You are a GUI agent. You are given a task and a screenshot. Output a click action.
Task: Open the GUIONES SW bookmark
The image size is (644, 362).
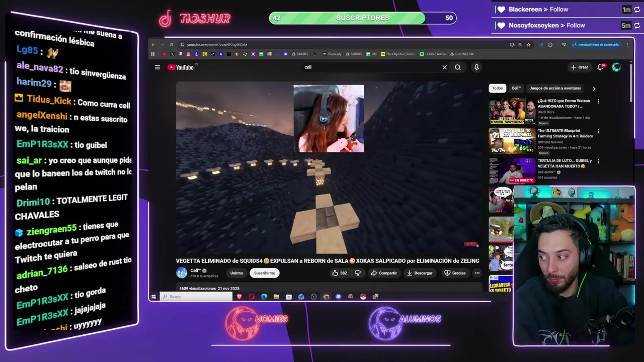pyautogui.click(x=461, y=54)
